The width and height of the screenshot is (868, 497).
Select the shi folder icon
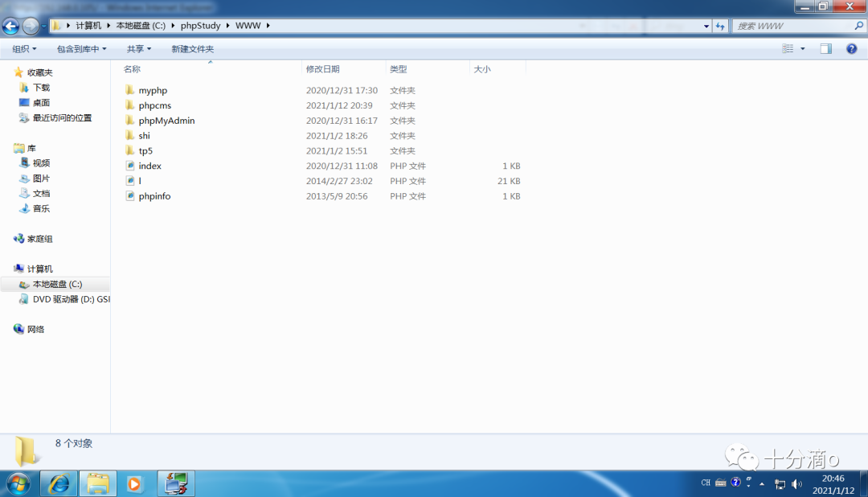tap(130, 135)
